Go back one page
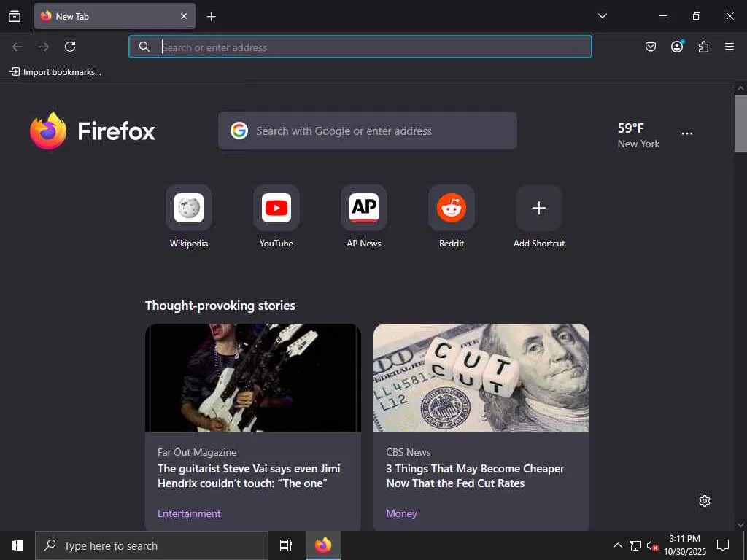The height and width of the screenshot is (560, 747). [18, 47]
